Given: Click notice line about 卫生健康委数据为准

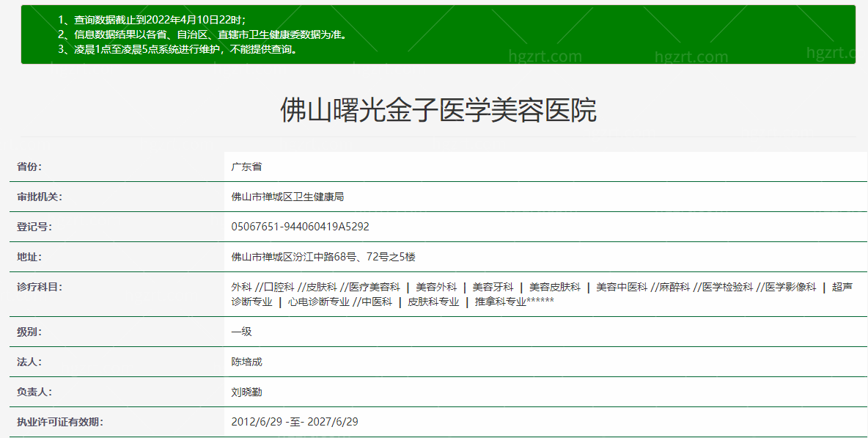Looking at the screenshot, I should tap(202, 34).
